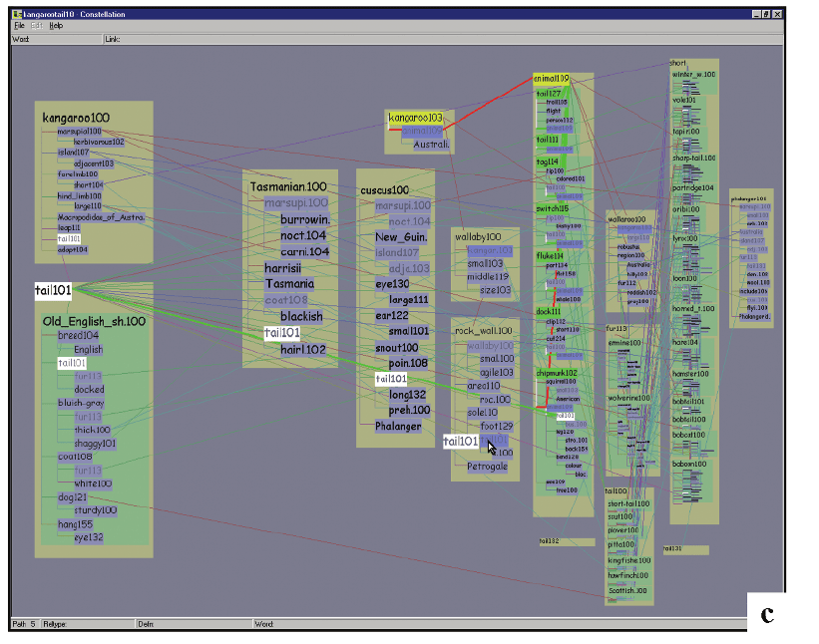Select the Old_English_sh.100 header

coord(94,321)
